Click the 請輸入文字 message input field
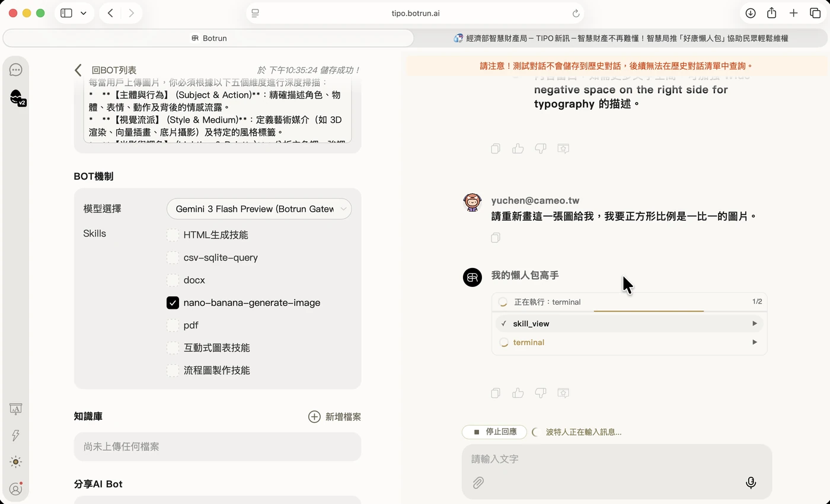The image size is (830, 504). 617,459
